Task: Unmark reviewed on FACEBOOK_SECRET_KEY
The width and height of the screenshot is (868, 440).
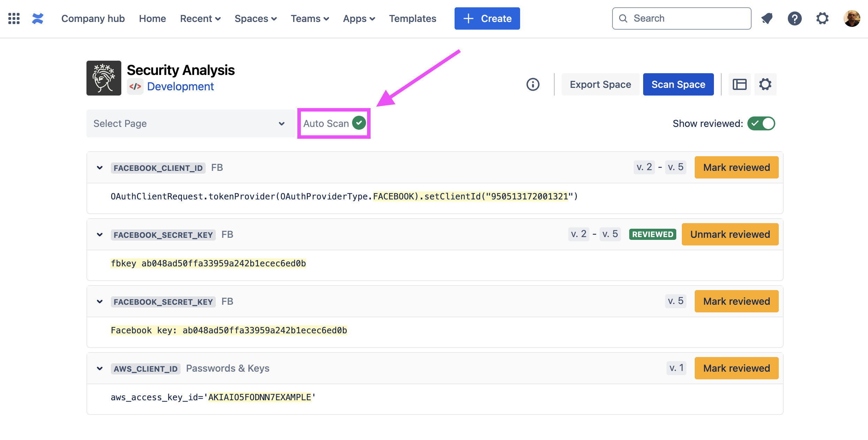Action: tap(730, 234)
